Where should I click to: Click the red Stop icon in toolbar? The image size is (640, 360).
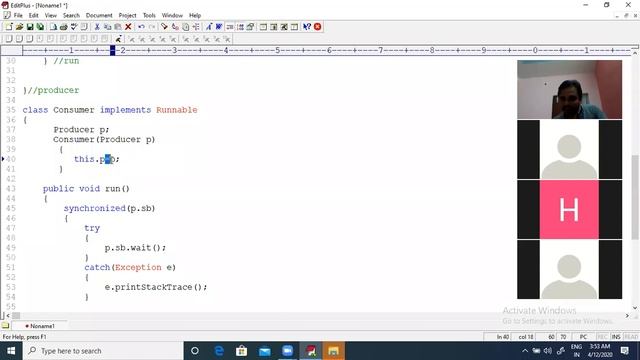[318, 27]
